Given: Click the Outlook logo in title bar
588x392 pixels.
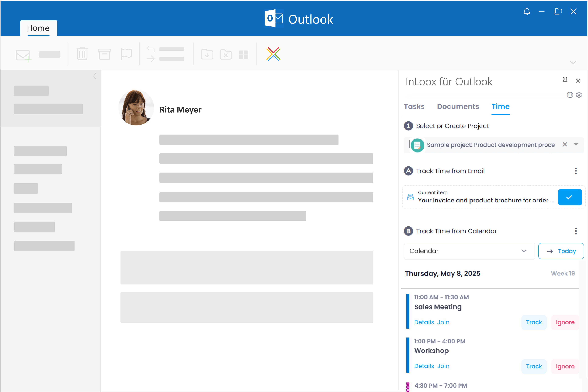Looking at the screenshot, I should point(274,19).
